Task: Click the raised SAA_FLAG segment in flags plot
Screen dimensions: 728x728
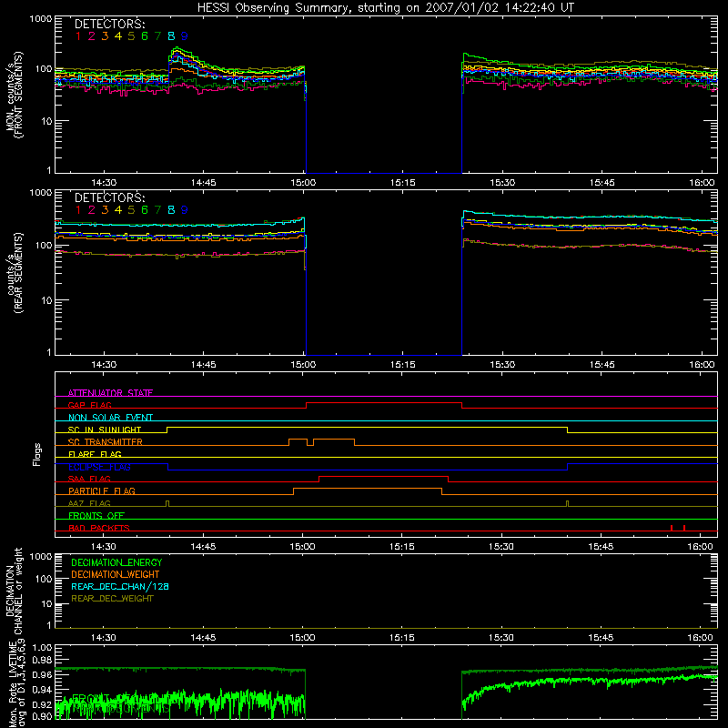Action: click(383, 477)
